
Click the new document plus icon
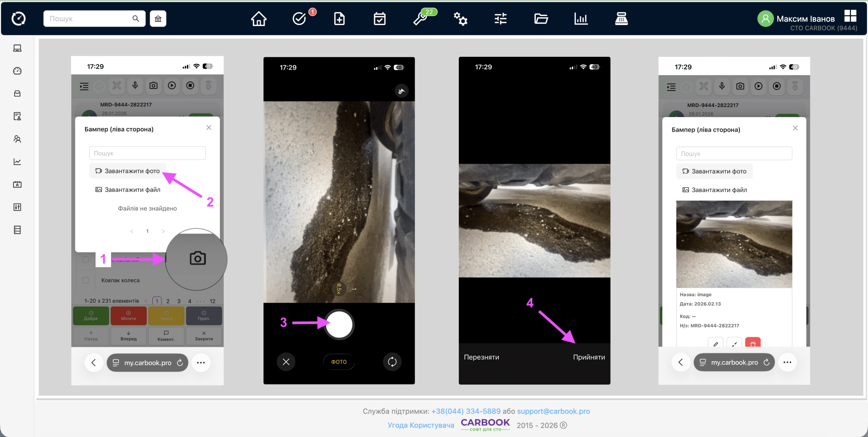339,19
